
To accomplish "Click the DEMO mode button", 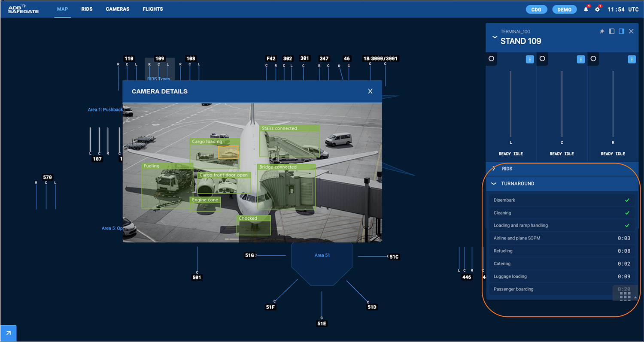I will 564,9.
